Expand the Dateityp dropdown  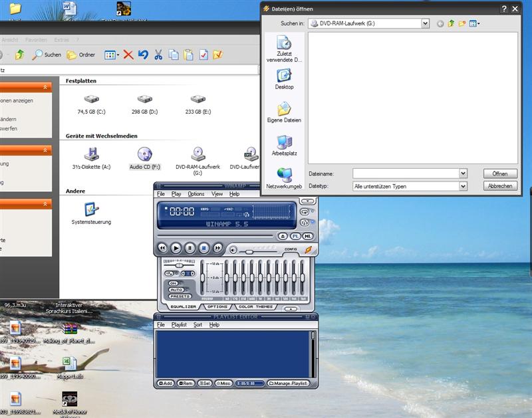(x=463, y=186)
